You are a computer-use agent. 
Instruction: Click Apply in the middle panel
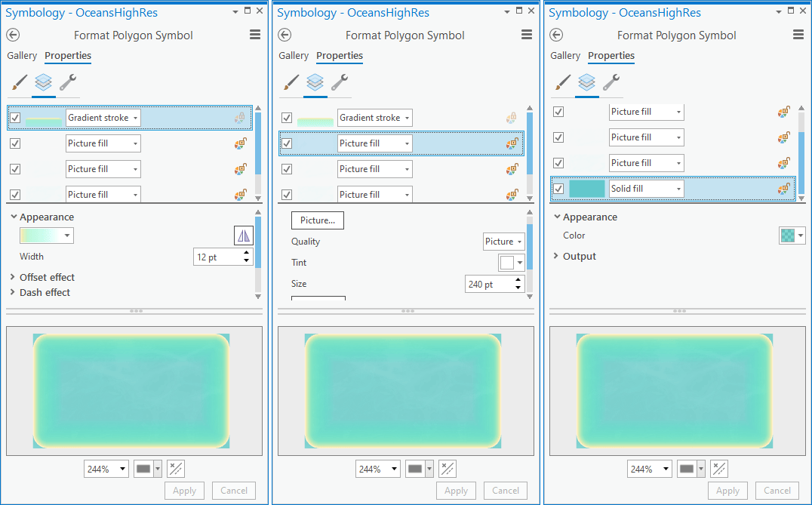point(457,491)
